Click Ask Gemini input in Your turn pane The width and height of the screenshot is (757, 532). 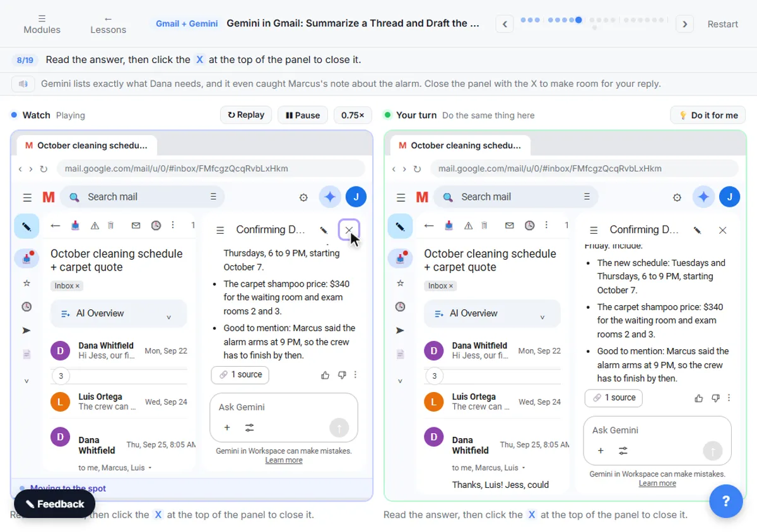(x=657, y=430)
